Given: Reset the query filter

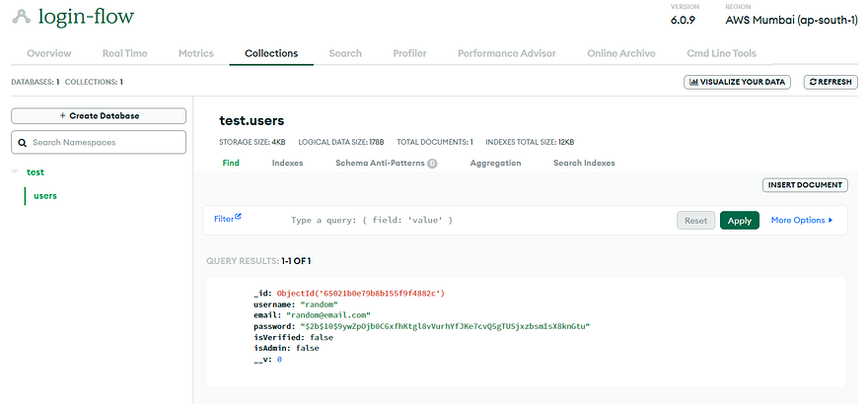Looking at the screenshot, I should click(695, 221).
